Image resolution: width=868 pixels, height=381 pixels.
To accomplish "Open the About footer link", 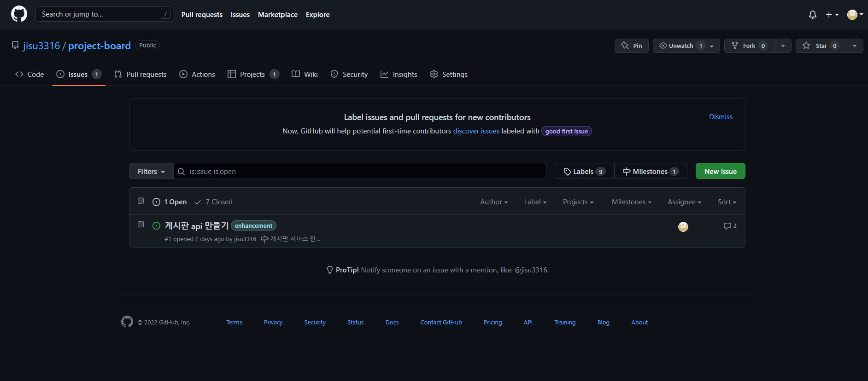I will 639,322.
